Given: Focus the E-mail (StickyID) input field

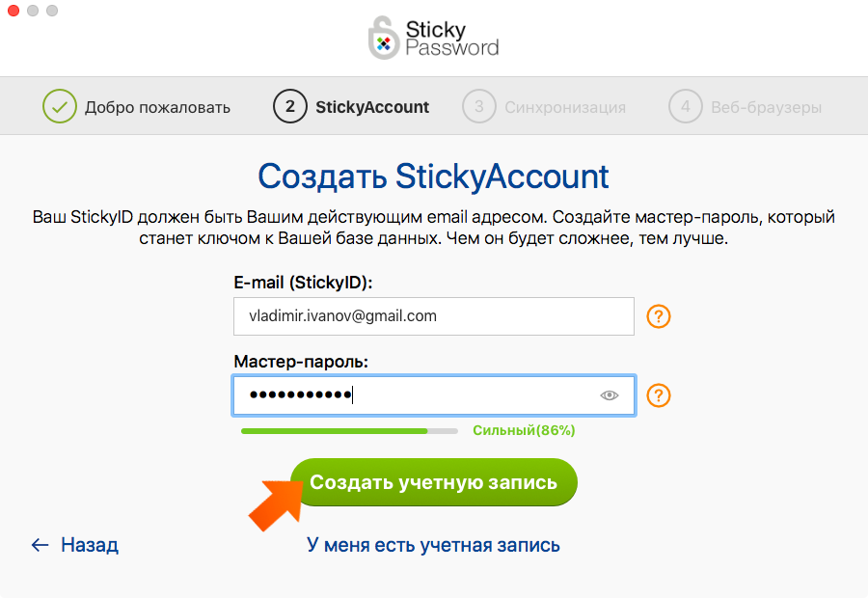Looking at the screenshot, I should (433, 316).
